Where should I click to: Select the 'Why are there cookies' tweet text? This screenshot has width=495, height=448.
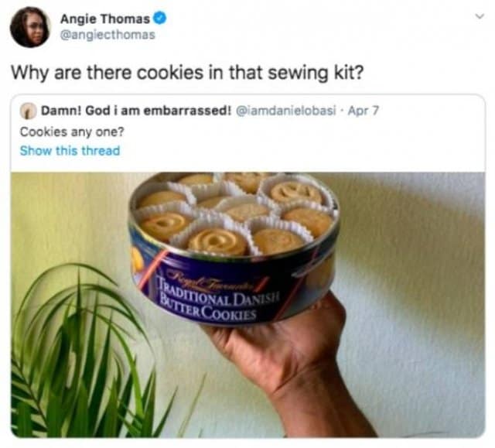(x=187, y=73)
